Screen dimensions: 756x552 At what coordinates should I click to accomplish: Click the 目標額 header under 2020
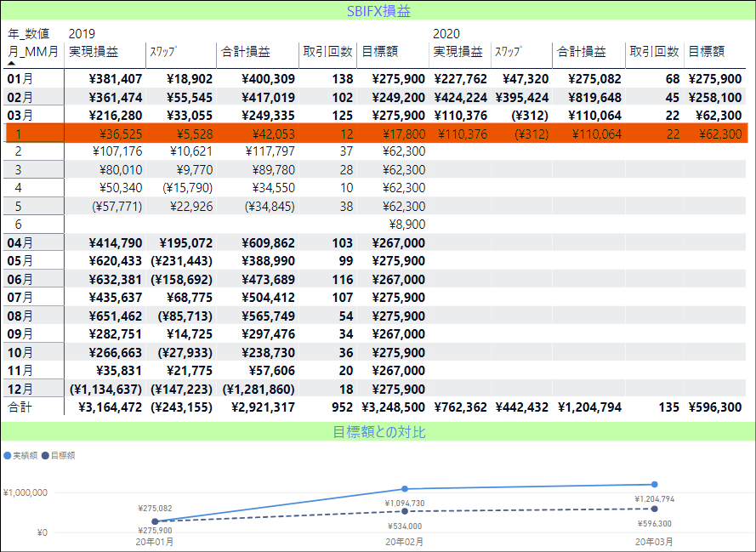pyautogui.click(x=707, y=52)
